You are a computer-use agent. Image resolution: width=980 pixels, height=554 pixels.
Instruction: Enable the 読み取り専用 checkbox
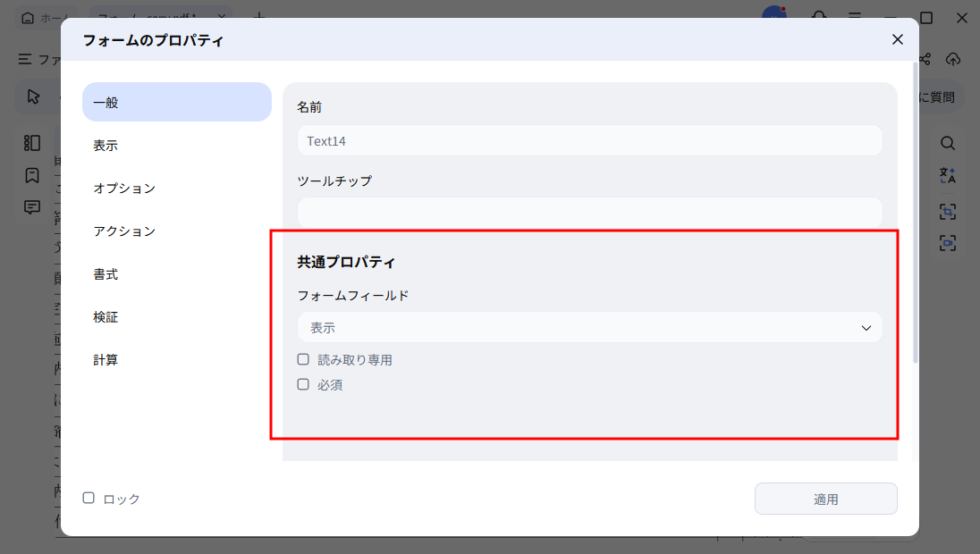(x=304, y=359)
